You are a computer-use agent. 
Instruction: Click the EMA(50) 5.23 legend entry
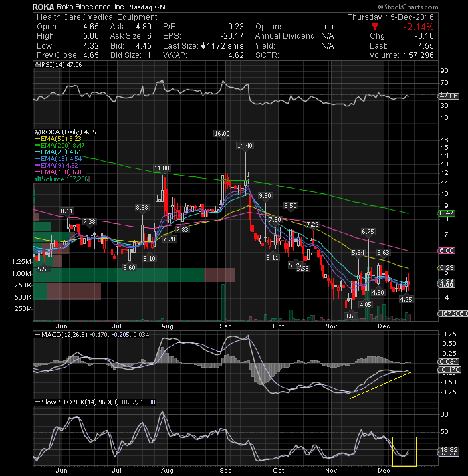[58, 139]
